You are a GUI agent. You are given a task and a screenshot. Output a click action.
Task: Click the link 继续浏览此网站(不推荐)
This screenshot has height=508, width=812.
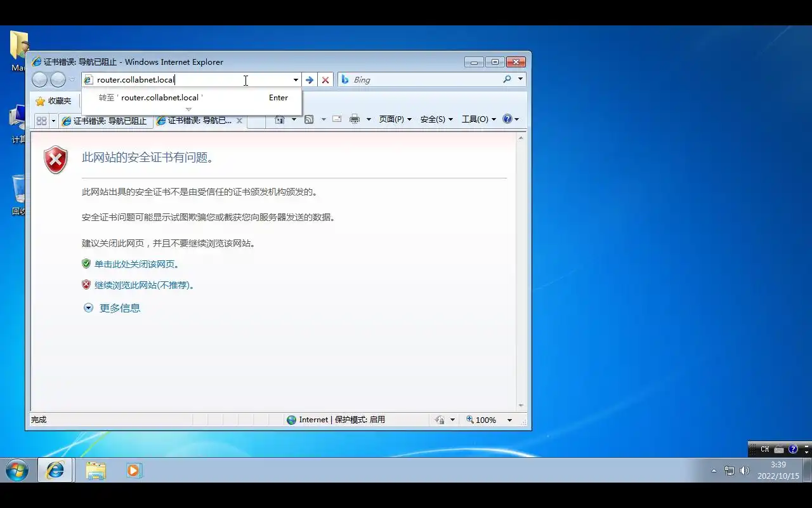(x=144, y=285)
